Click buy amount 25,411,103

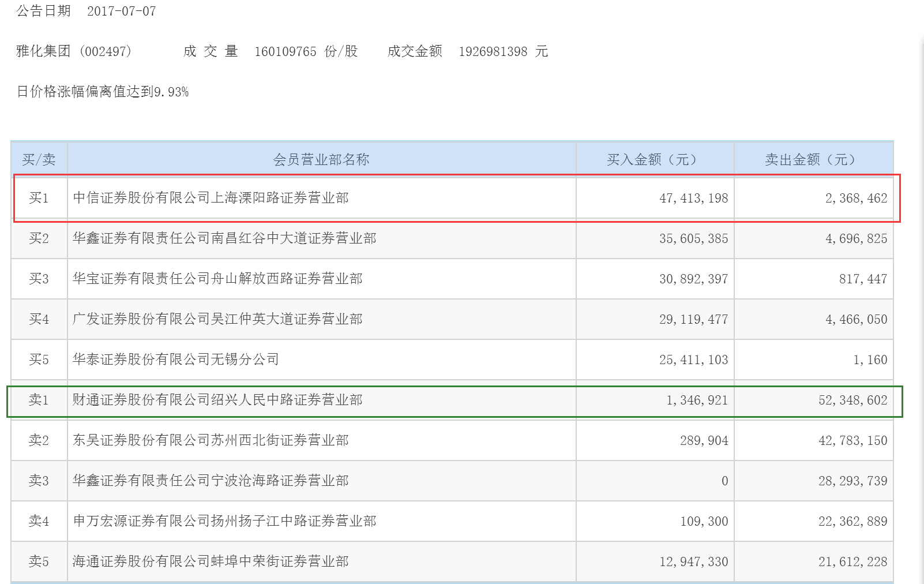(694, 360)
